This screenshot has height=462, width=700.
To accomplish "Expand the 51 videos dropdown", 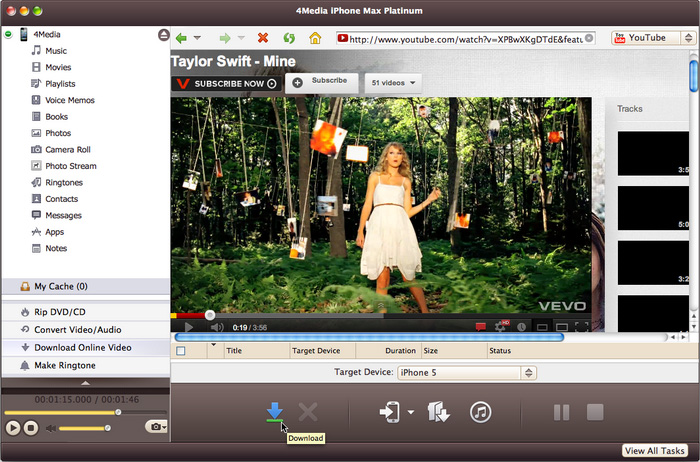I will 392,82.
